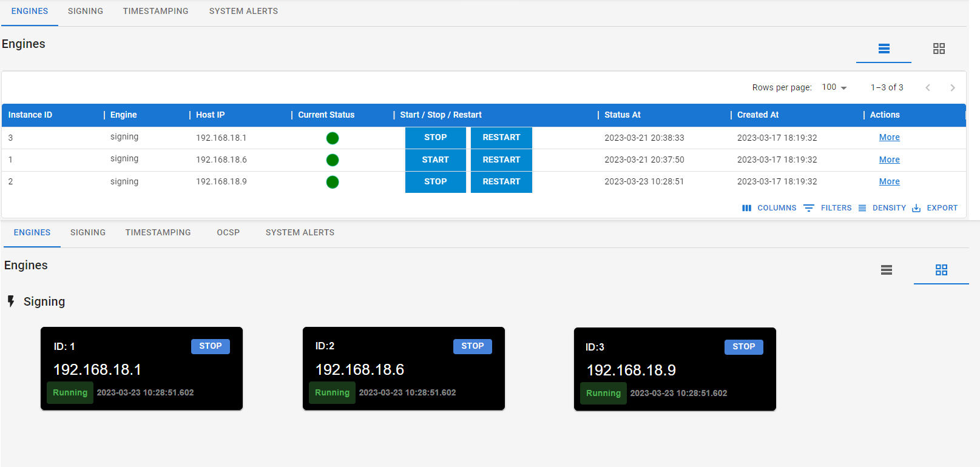Viewport: 980px width, 467px height.
Task: Stop engine on the ID:2 card
Action: point(472,346)
